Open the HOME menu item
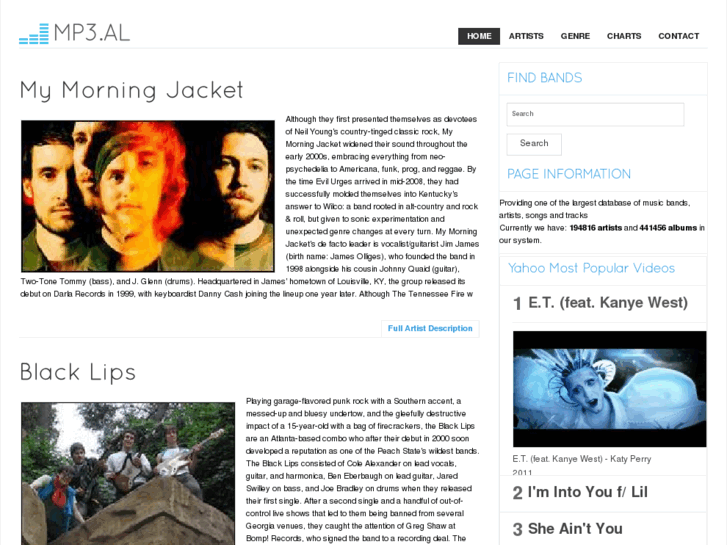This screenshot has width=727, height=545. click(x=479, y=36)
